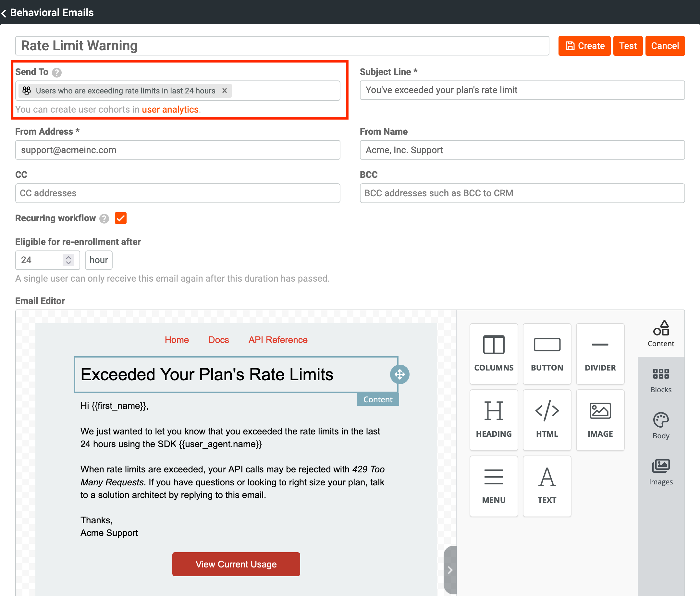This screenshot has width=700, height=596.
Task: Open the Send To help icon
Action: [57, 72]
